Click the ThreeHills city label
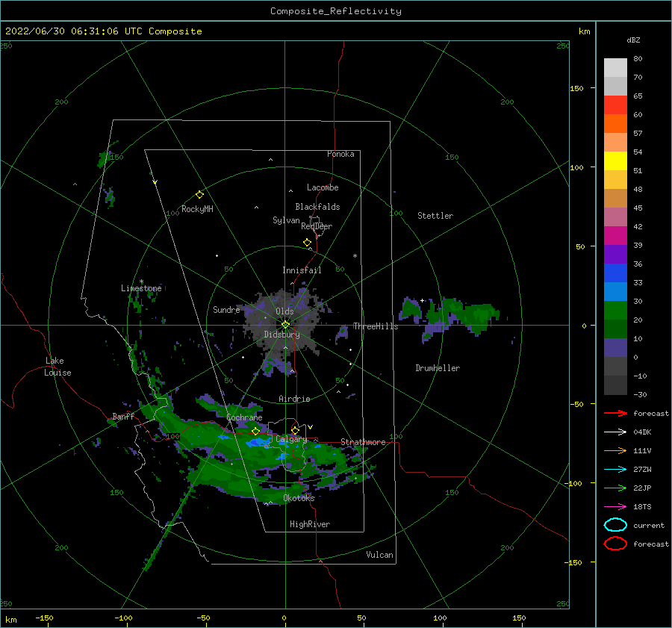Image resolution: width=672 pixels, height=628 pixels. pos(376,326)
